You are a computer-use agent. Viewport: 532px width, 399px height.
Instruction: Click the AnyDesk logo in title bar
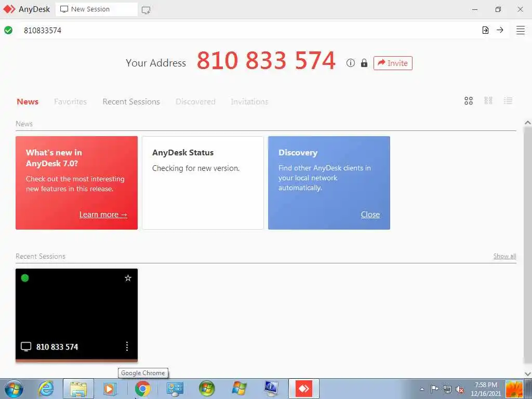(9, 9)
